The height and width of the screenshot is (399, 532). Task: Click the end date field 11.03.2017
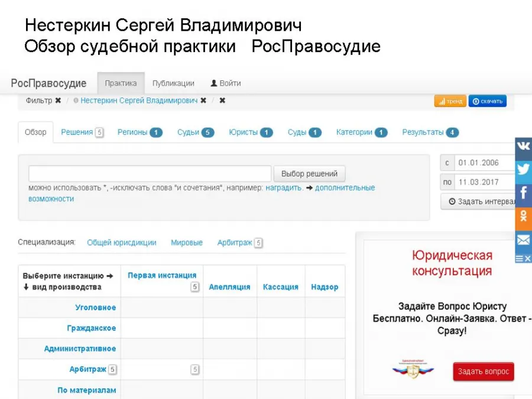485,182
